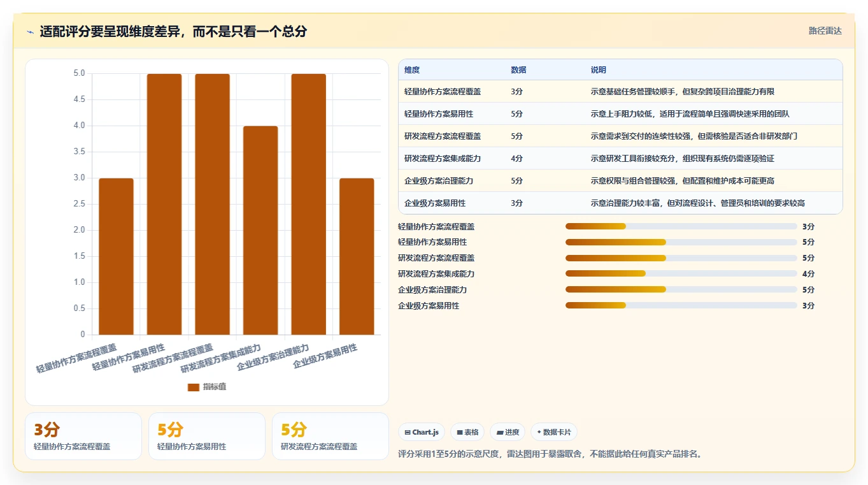Click the icon on the 数据卡片 chip

[x=539, y=432]
